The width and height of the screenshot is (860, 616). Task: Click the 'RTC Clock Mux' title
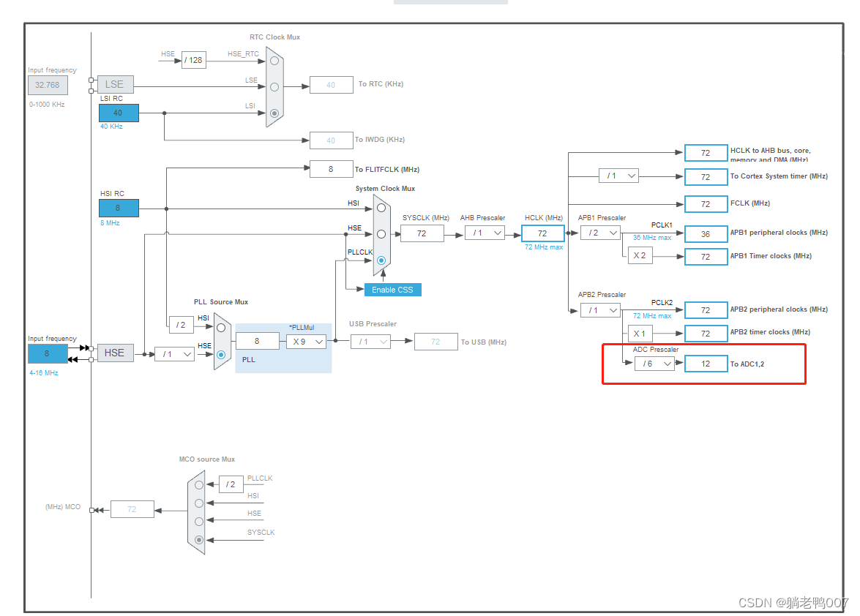click(x=274, y=37)
